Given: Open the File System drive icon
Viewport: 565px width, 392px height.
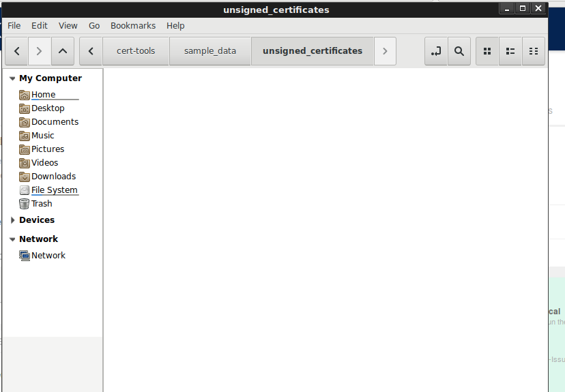Looking at the screenshot, I should point(24,190).
